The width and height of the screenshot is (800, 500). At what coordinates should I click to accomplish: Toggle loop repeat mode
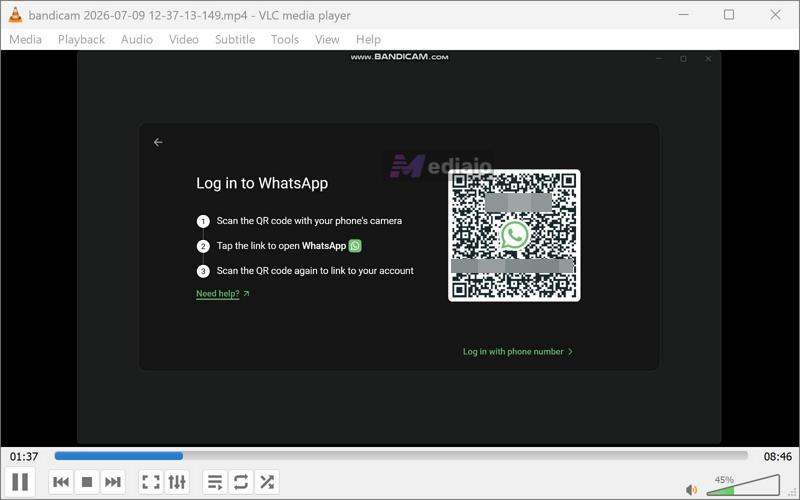241,482
